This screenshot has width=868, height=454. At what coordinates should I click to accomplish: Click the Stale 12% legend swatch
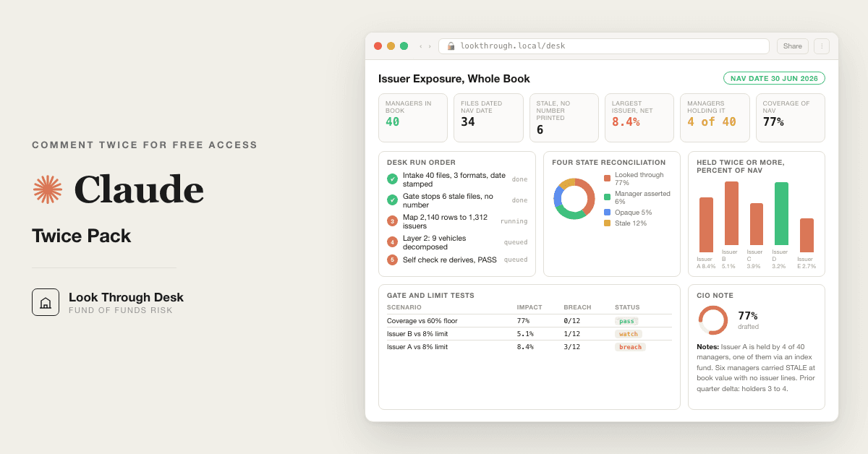607,223
